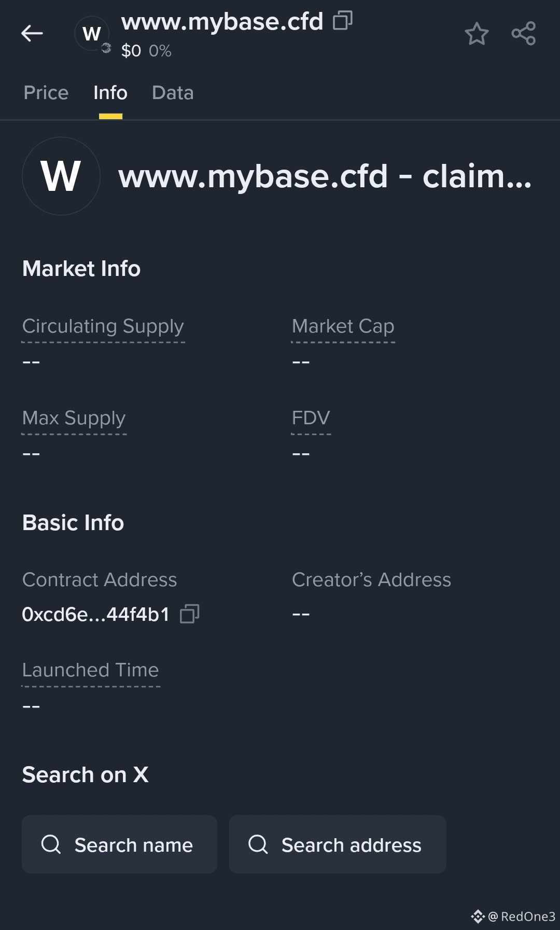Share this token via share icon
The height and width of the screenshot is (930, 560).
point(523,34)
